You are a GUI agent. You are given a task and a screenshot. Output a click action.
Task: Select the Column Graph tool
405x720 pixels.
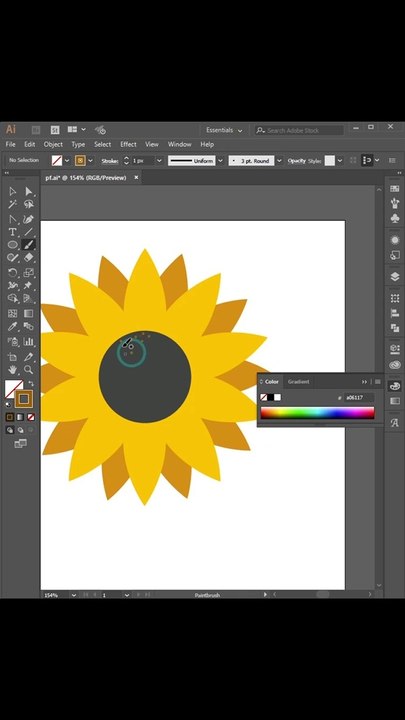[x=28, y=342]
